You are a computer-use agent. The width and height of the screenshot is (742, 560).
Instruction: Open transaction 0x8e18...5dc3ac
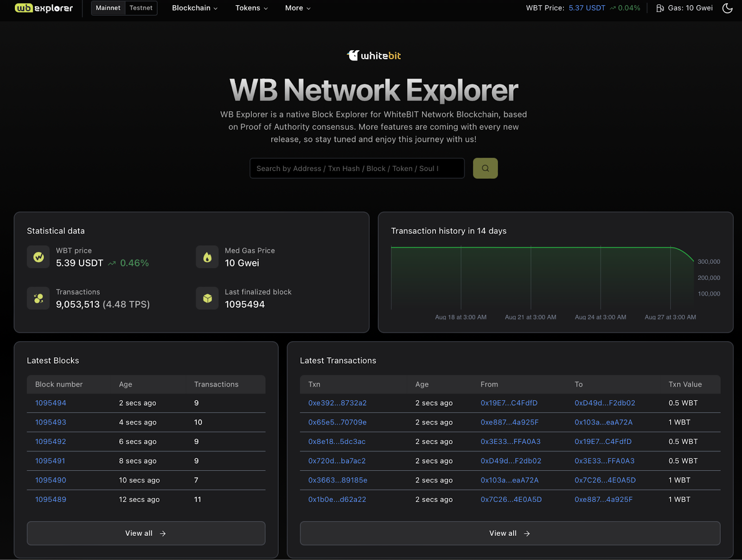[x=337, y=441]
